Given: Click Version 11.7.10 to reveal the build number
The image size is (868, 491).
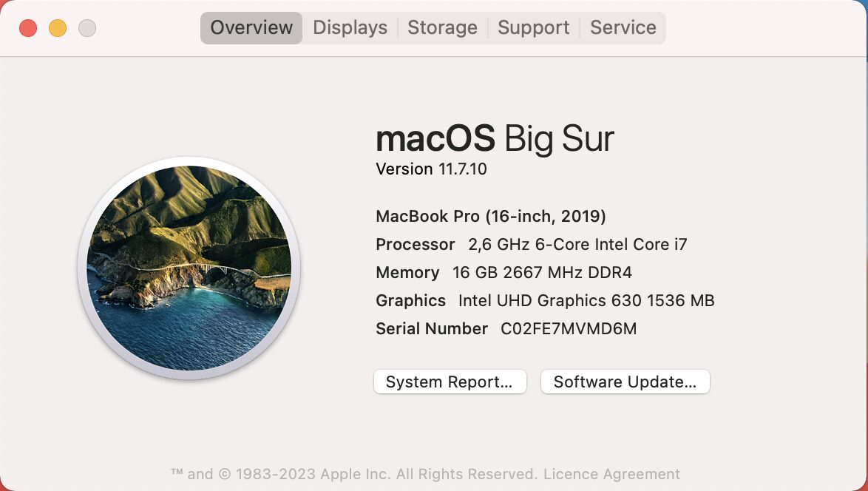Looking at the screenshot, I should [x=431, y=169].
